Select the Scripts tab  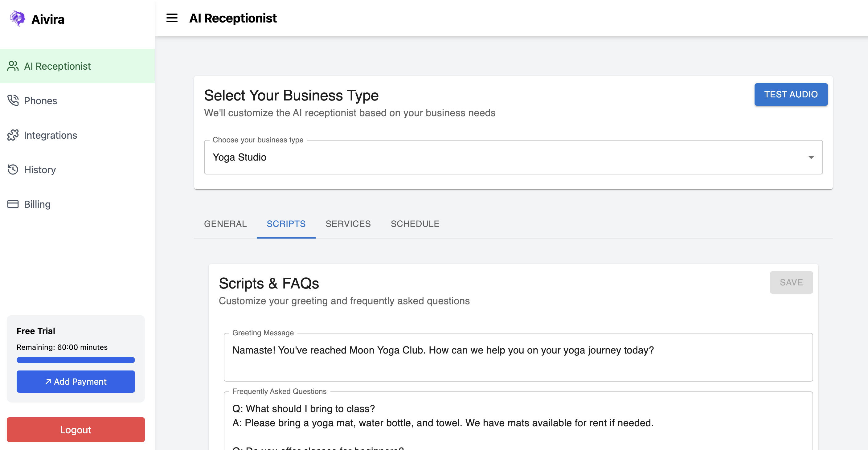tap(286, 224)
